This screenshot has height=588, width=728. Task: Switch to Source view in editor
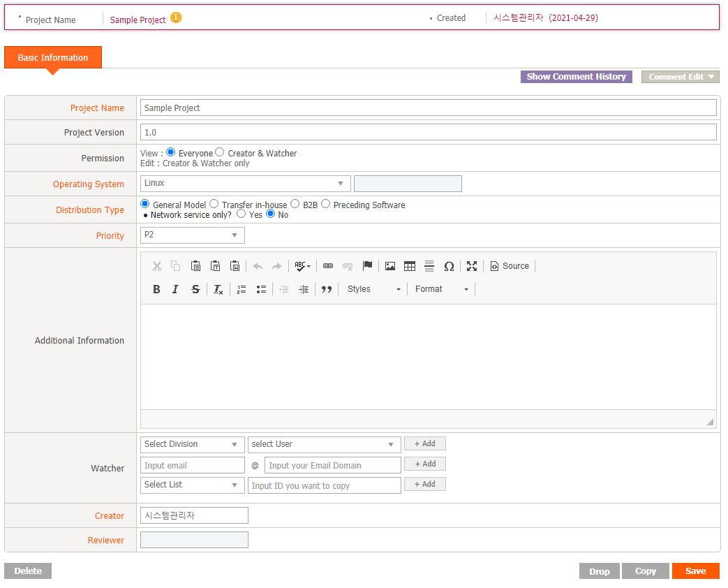click(x=510, y=266)
